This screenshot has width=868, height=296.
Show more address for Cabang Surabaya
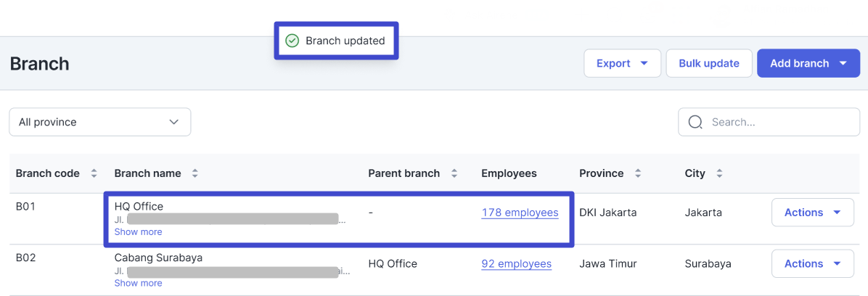tap(138, 283)
